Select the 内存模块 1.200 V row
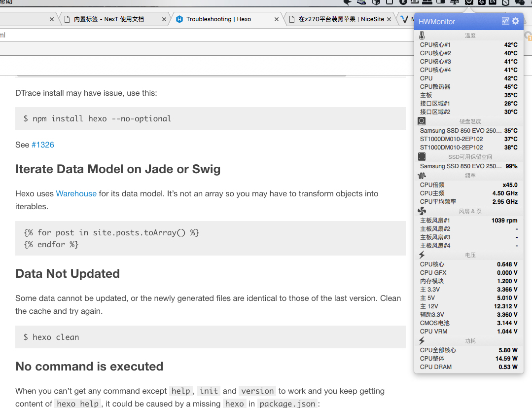The width and height of the screenshot is (532, 408). pos(468,281)
